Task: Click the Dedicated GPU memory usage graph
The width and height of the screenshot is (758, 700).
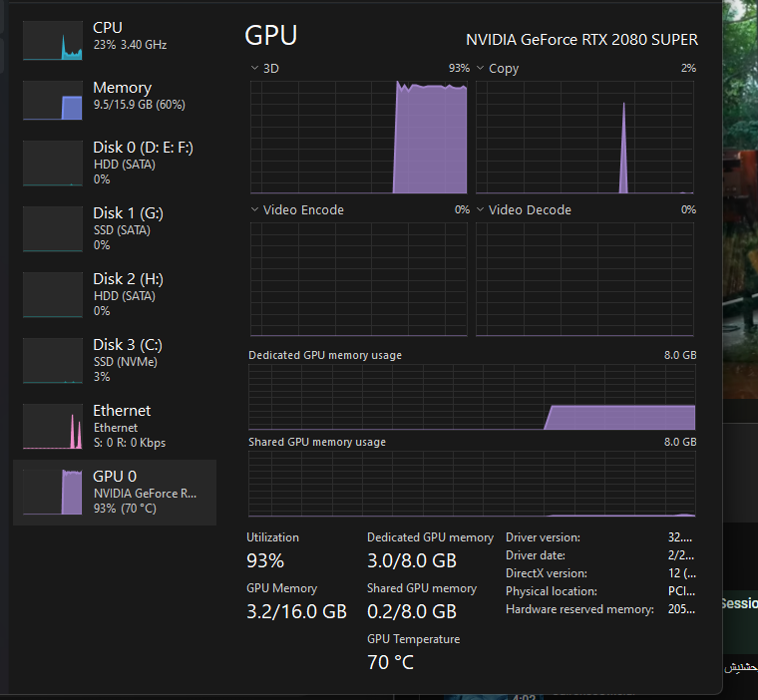Action: [472, 397]
